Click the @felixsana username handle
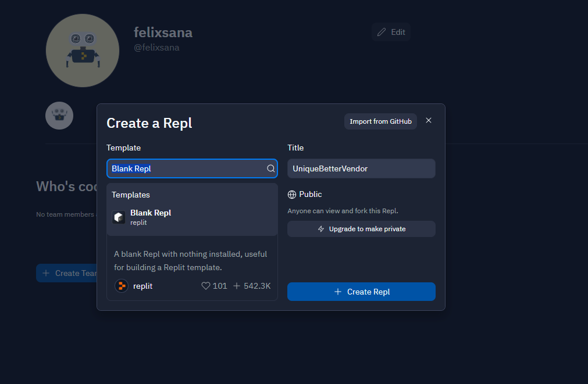This screenshot has width=588, height=384. (156, 48)
